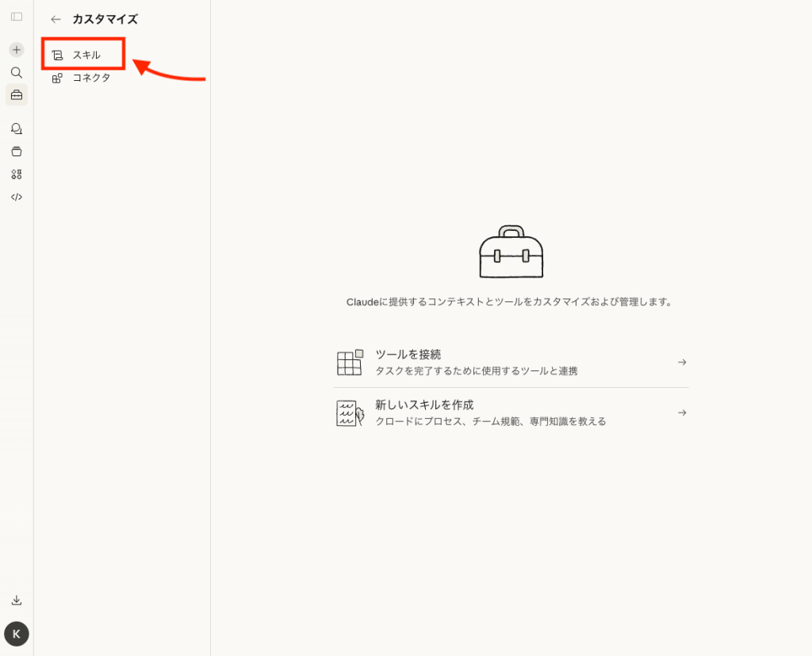Click the grid icon beside ツールを接続
Viewport: 812px width, 656px height.
350,363
